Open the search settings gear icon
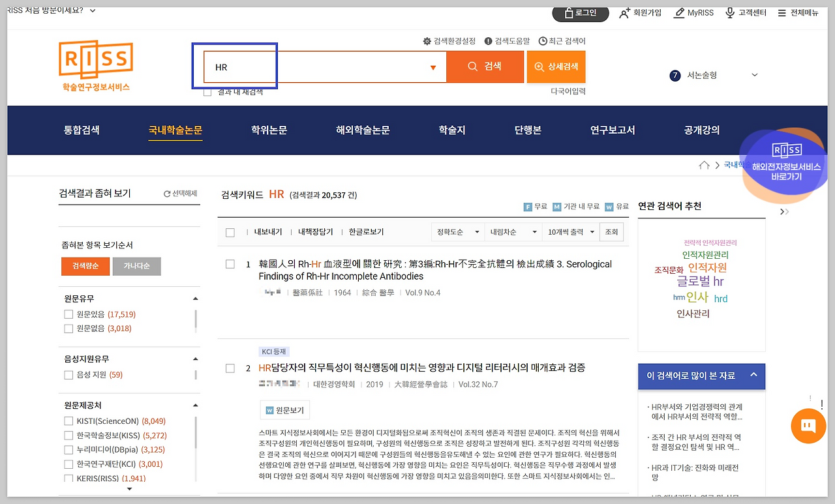Screen dimensions: 835x504 coord(427,41)
